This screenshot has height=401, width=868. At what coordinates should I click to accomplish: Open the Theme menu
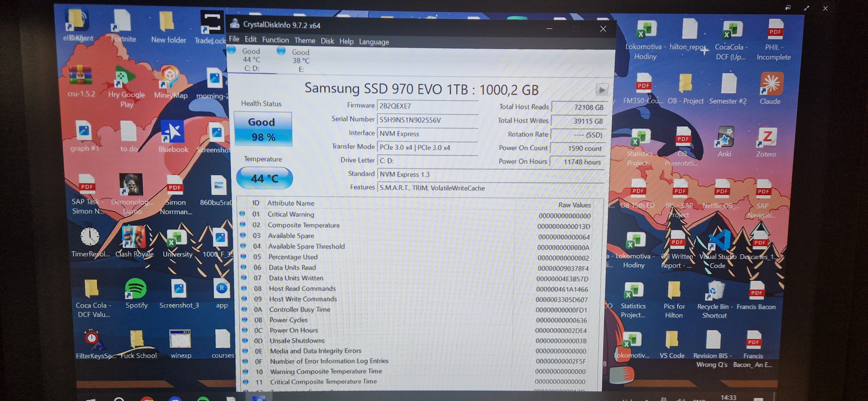pyautogui.click(x=305, y=40)
